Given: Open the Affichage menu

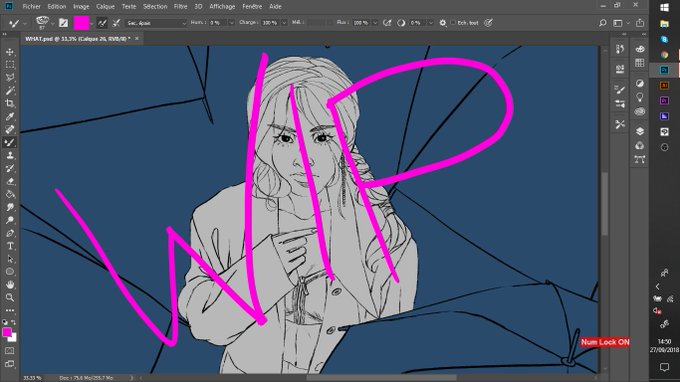Looking at the screenshot, I should pyautogui.click(x=222, y=7).
